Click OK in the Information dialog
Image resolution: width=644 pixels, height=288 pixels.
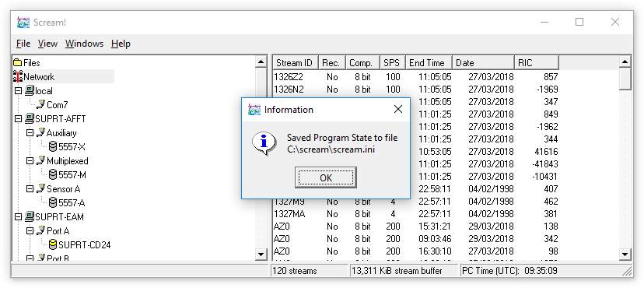pyautogui.click(x=326, y=177)
